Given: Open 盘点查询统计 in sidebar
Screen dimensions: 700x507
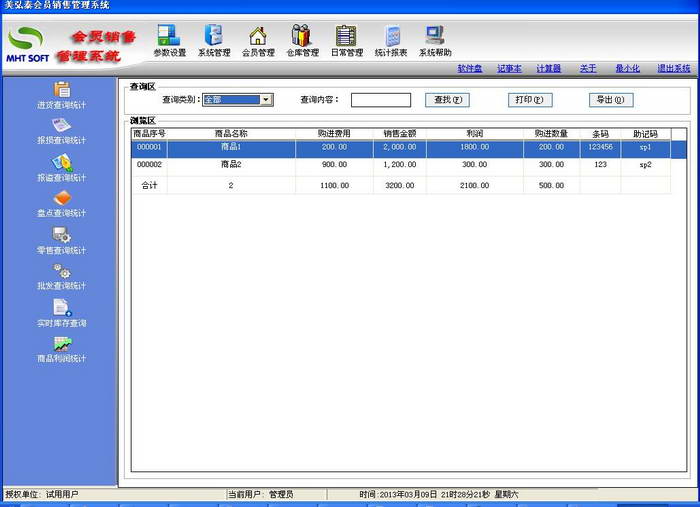Looking at the screenshot, I should click(x=62, y=204).
